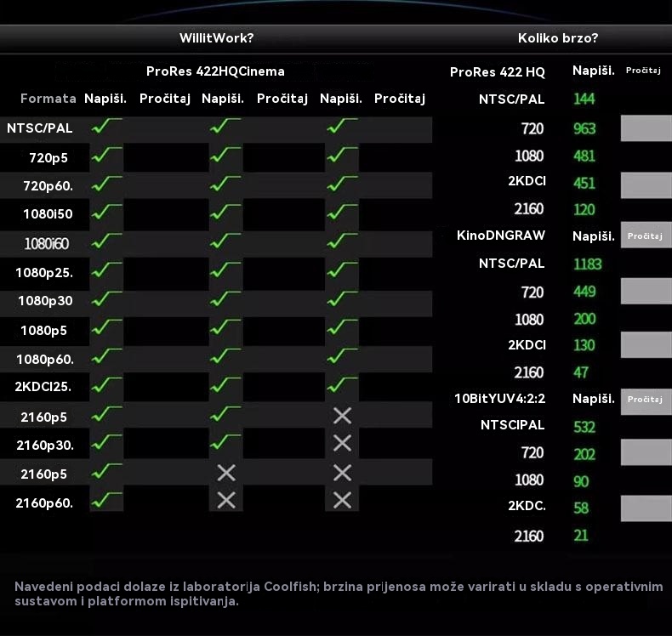Click the ProRes 422HQCinema column group title
The image size is (672, 636).
[215, 71]
